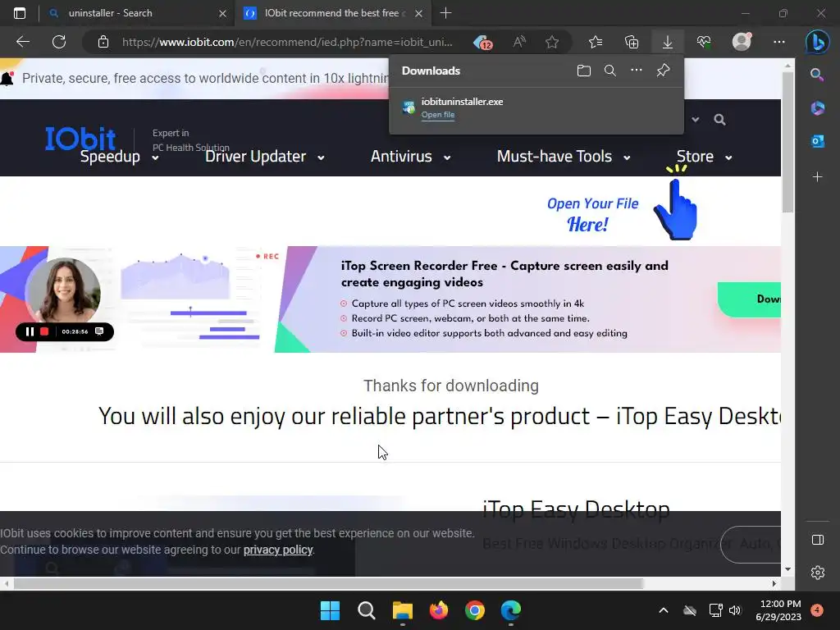Click the iobituninstaller.exe download entry
840x630 pixels.
(536, 107)
